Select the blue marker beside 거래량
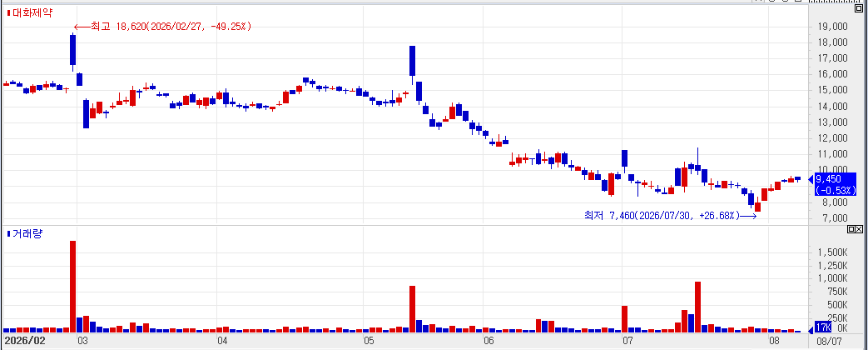 click(x=8, y=234)
